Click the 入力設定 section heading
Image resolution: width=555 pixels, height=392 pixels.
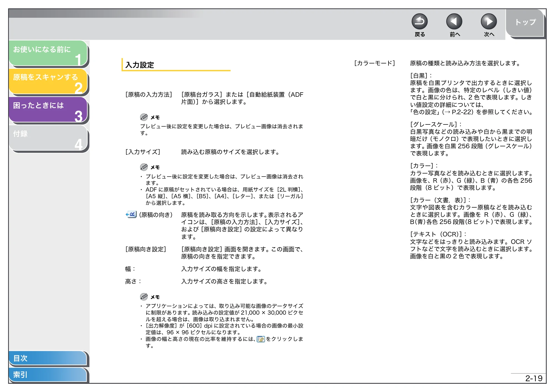coord(140,65)
